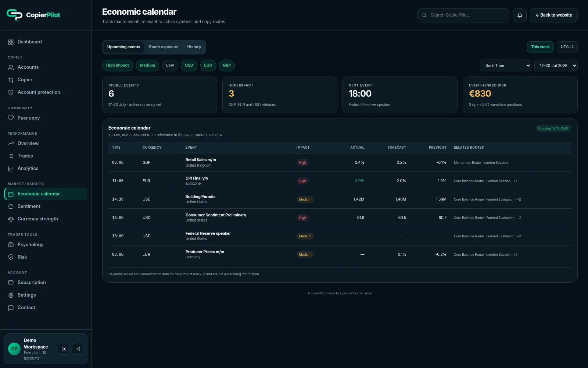
Task: Click the Demo Workspace account card
Action: tap(46, 349)
